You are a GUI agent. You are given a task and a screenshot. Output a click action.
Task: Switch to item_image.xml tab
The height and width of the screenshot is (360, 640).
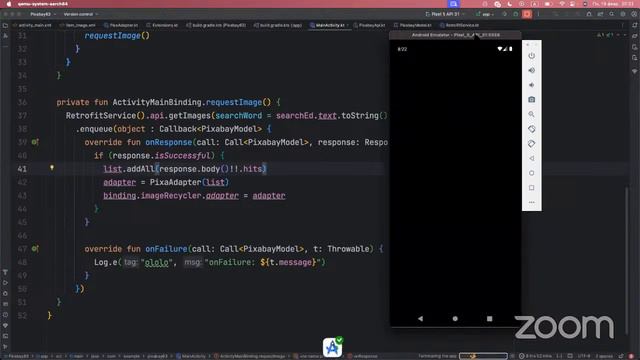[x=78, y=25]
